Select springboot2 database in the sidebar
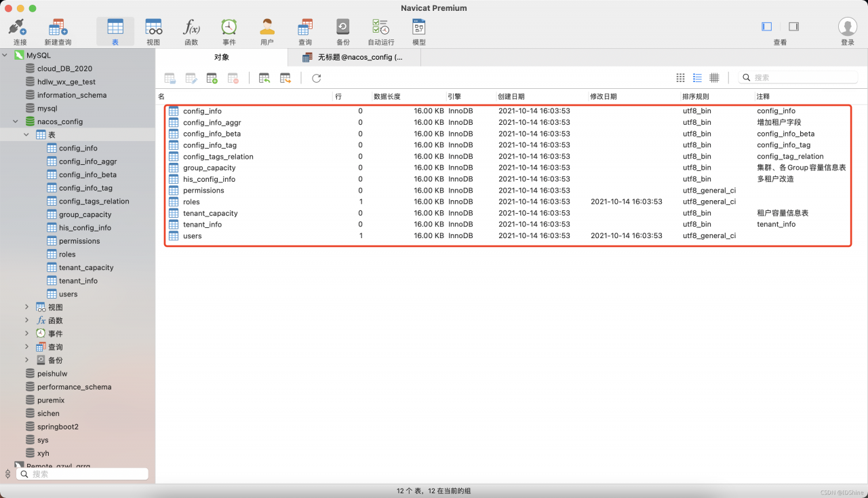 point(58,427)
